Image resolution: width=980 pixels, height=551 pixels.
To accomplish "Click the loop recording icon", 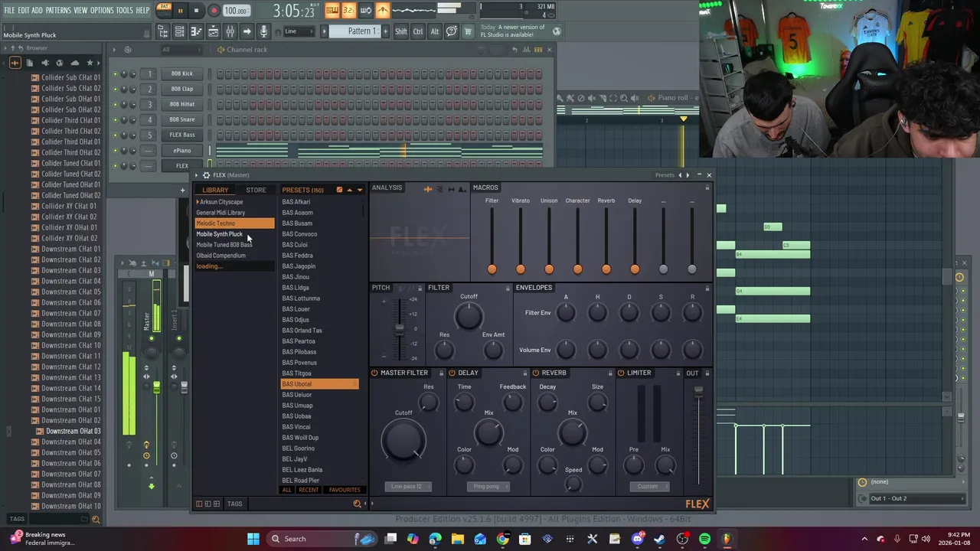I will point(365,10).
